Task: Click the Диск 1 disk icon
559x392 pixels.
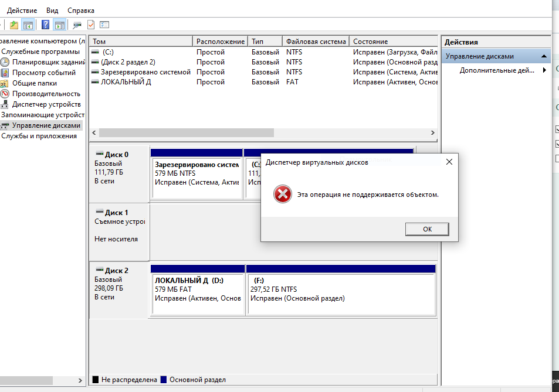Action: (x=100, y=212)
